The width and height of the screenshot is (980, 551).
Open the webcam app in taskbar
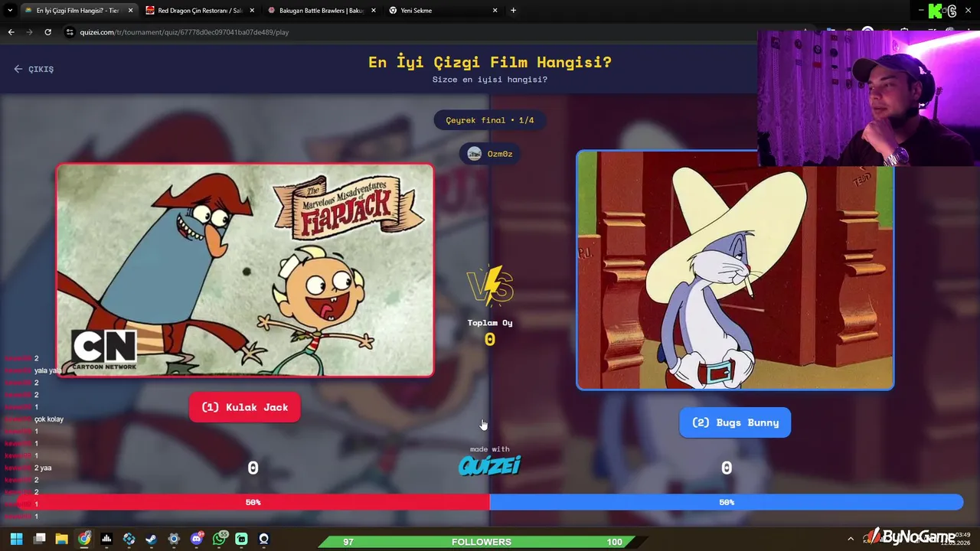263,539
